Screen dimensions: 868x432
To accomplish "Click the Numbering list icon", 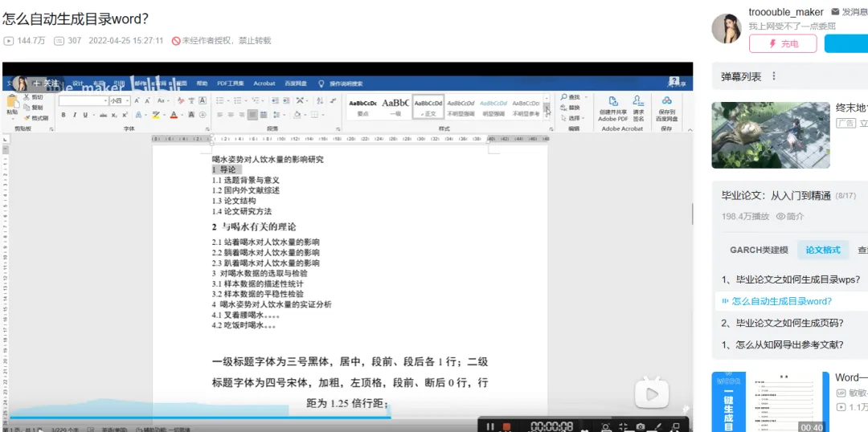I will (237, 100).
